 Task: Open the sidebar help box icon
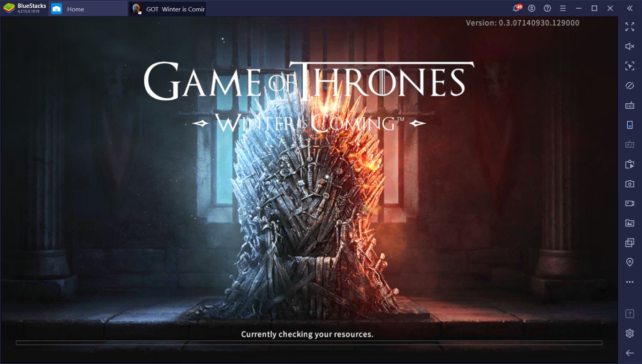tap(630, 314)
